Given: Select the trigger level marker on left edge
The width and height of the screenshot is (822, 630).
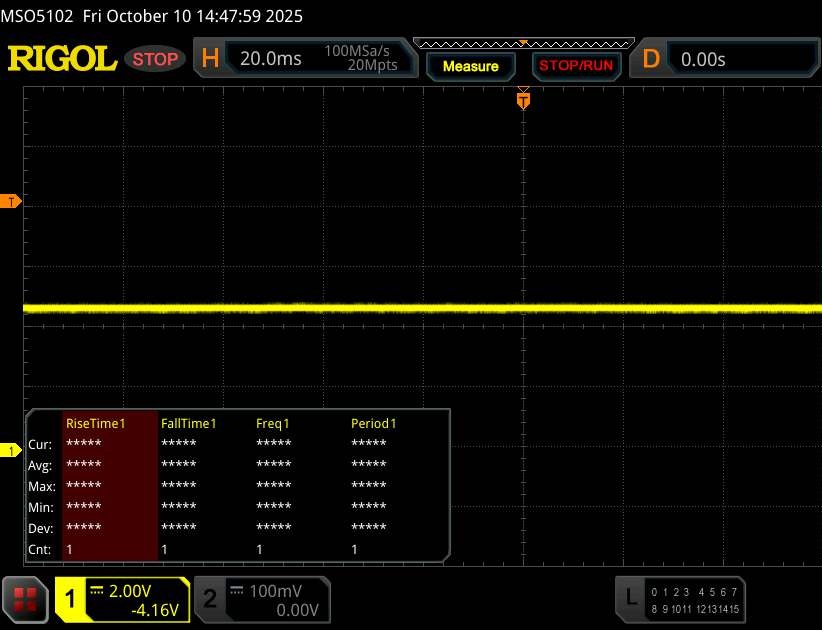Looking at the screenshot, I should coord(11,202).
